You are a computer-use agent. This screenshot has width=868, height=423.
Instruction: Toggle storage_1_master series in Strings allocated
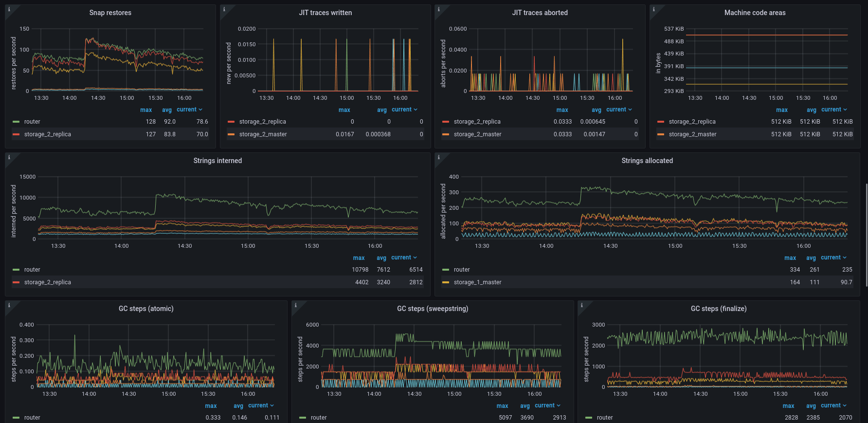click(477, 282)
